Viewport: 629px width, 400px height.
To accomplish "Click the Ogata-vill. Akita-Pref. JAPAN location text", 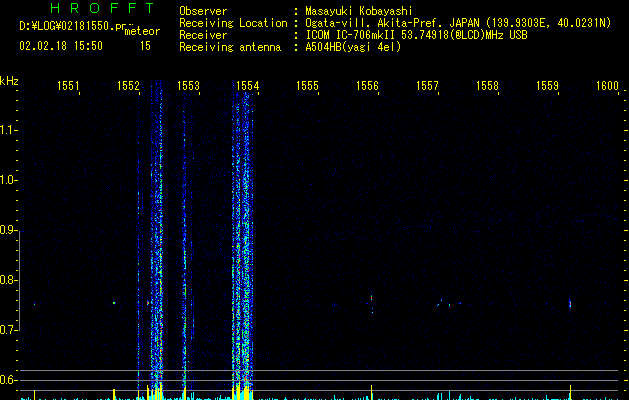I will pyautogui.click(x=458, y=23).
